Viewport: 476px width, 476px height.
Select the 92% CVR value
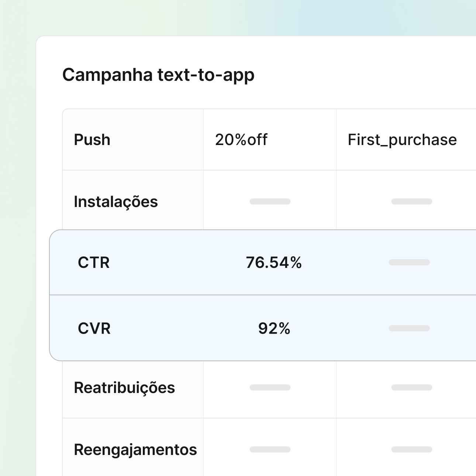point(274,328)
